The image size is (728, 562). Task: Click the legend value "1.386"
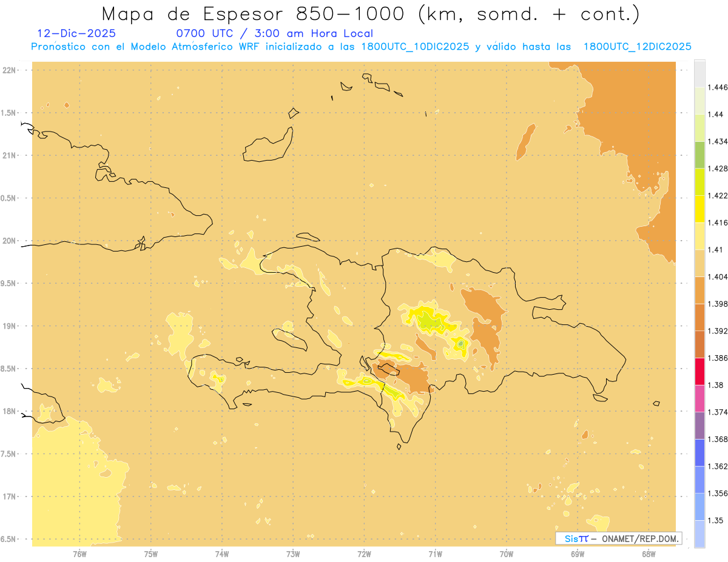tap(718, 358)
